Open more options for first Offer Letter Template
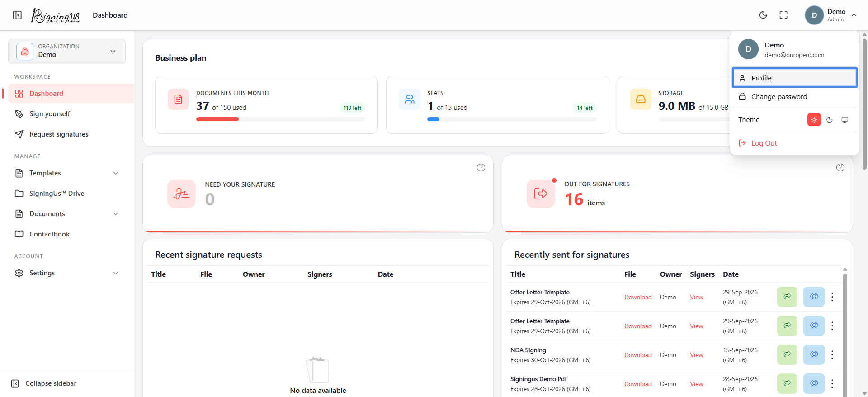The height and width of the screenshot is (397, 868). pyautogui.click(x=832, y=297)
